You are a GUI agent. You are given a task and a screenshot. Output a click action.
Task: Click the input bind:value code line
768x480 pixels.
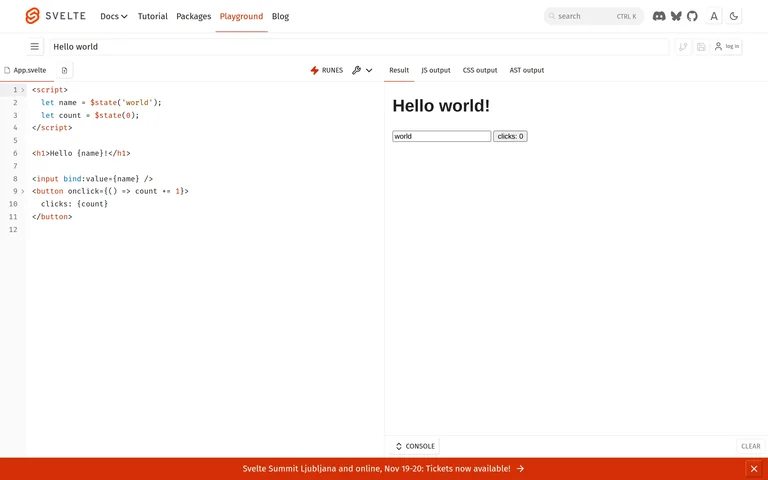(x=93, y=178)
